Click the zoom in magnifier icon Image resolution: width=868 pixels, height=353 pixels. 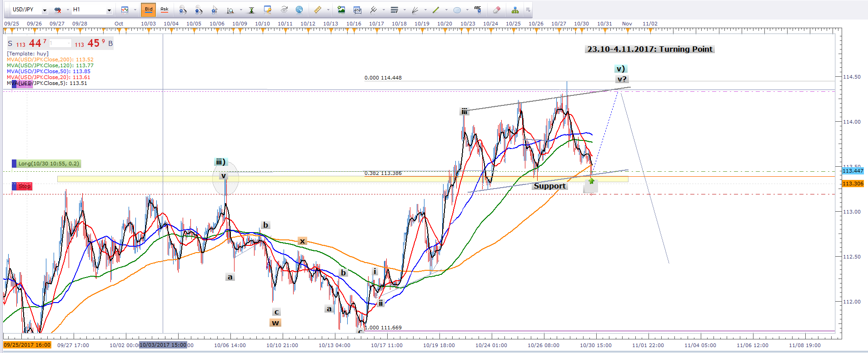[x=183, y=10]
